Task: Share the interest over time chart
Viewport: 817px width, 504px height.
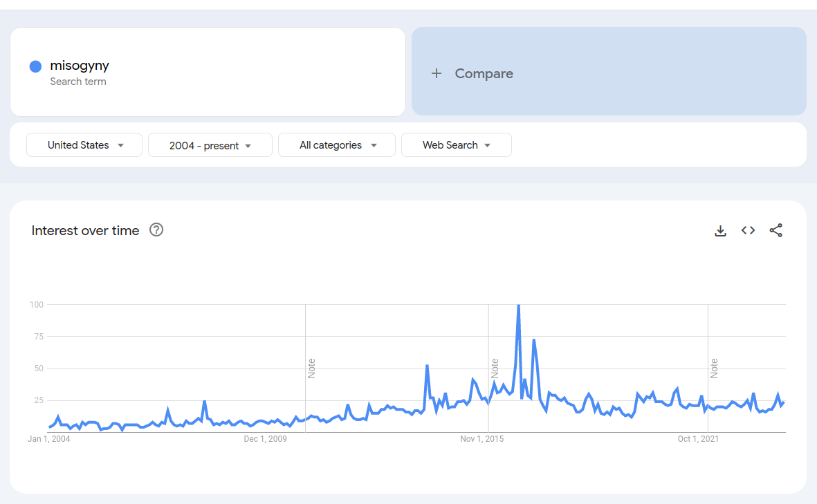Action: 775,230
